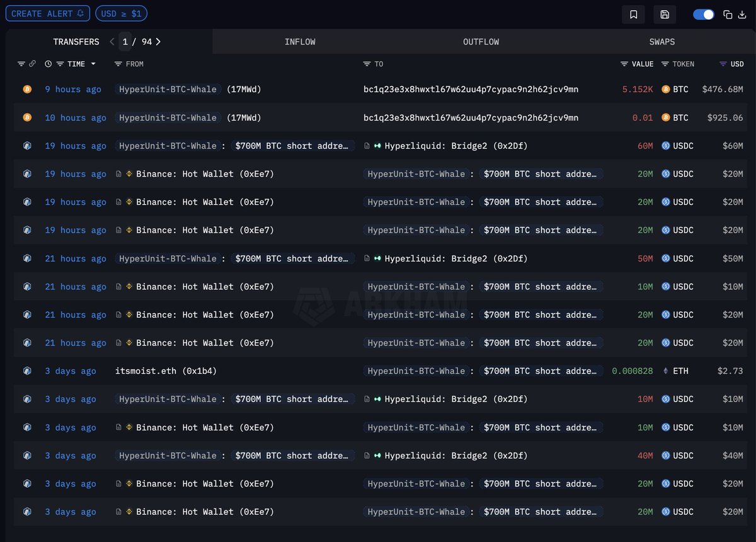This screenshot has height=542, width=756.
Task: Go to next page of transfers
Action: (x=158, y=42)
